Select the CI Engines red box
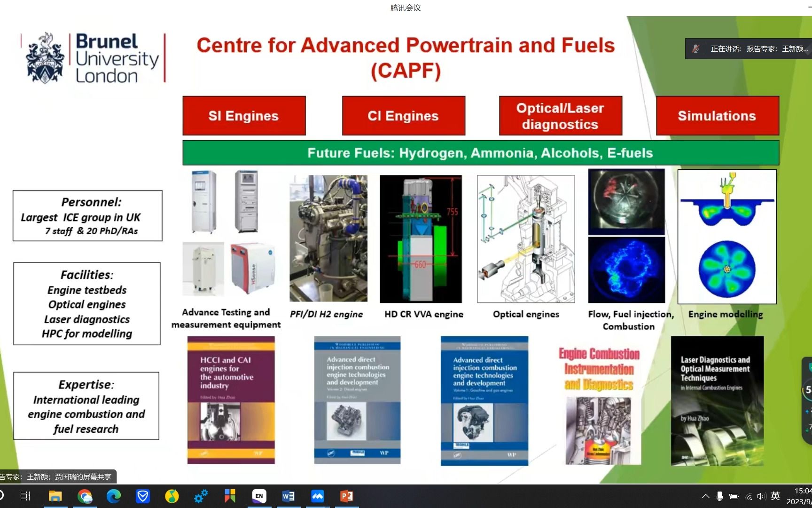This screenshot has height=508, width=812. pyautogui.click(x=404, y=116)
